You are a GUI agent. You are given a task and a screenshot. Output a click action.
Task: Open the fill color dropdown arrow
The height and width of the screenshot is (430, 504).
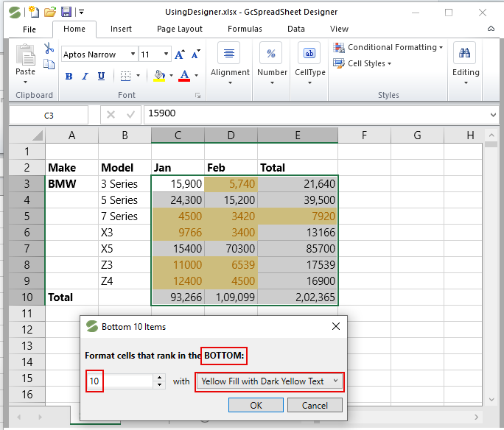172,76
